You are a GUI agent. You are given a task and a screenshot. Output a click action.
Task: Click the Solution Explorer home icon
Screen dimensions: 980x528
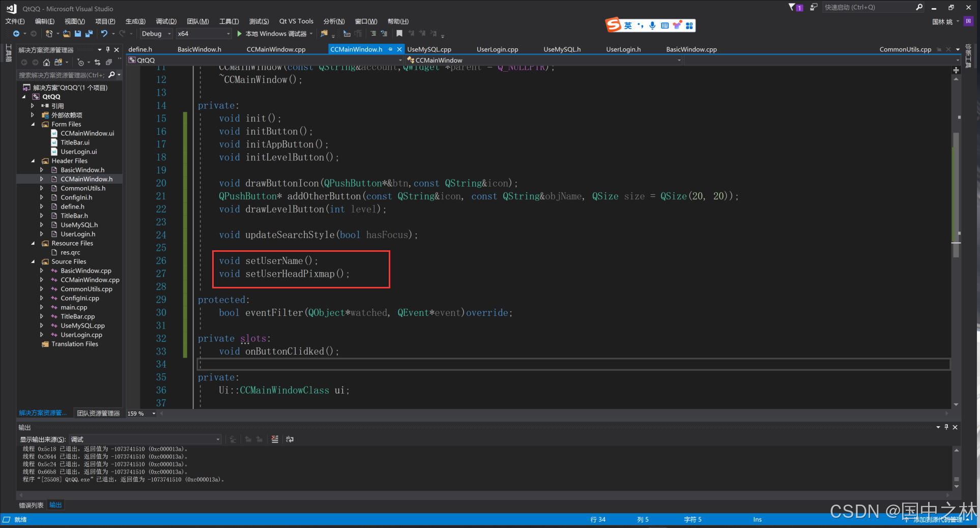coord(46,62)
